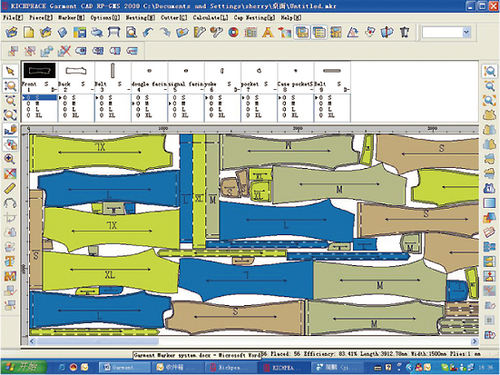This screenshot has height=375, width=500.
Task: Click the triangle ruler icon in main toolbar
Action: coord(353,32)
